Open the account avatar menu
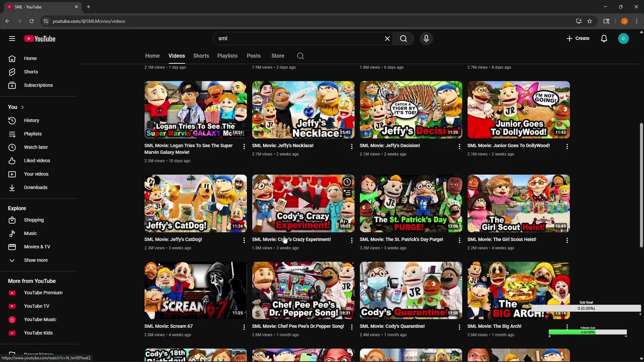This screenshot has height=362, width=644. [x=623, y=39]
